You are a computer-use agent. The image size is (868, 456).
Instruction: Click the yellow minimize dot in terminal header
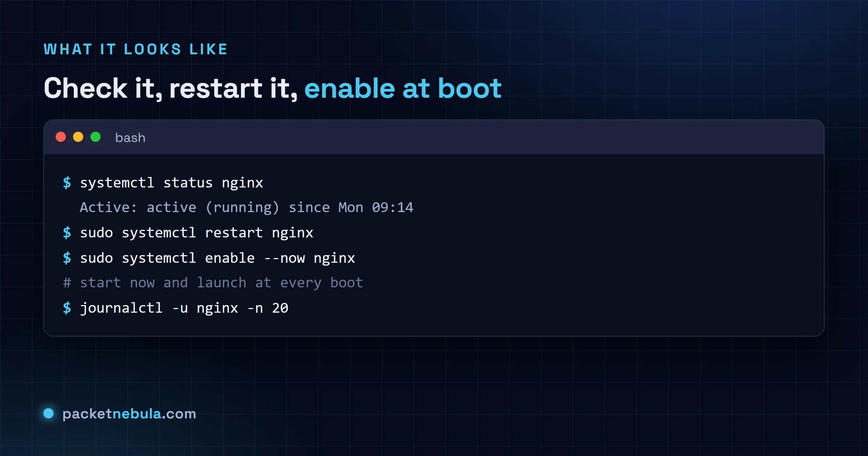pos(78,137)
